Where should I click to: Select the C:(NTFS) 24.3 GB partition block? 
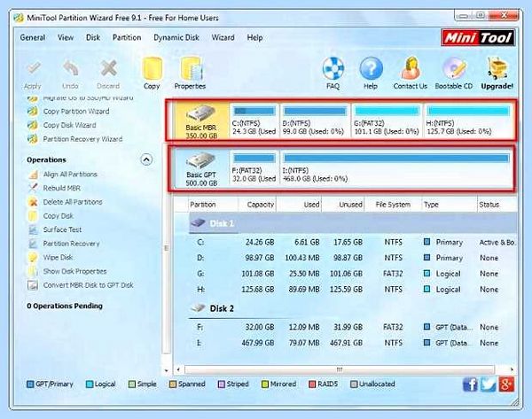254,120
